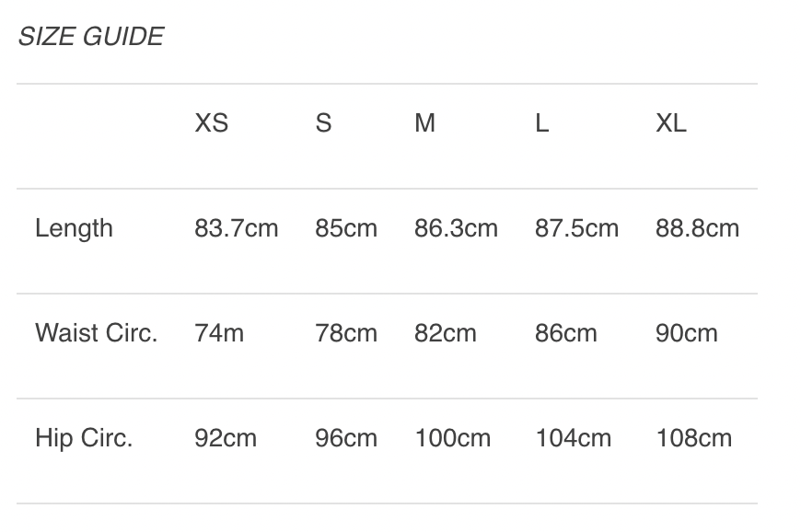Click the 104cm hip value

click(574, 438)
